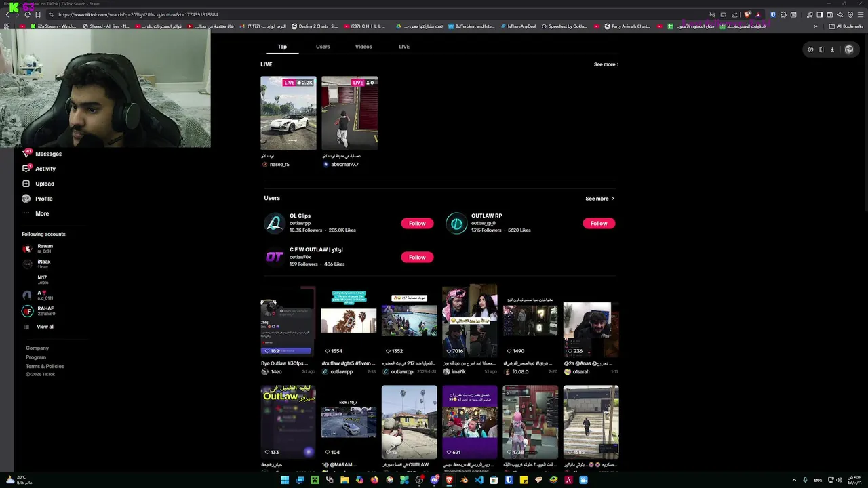The width and height of the screenshot is (868, 488).
Task: Open the All Bookmarks folder
Action: [x=846, y=26]
